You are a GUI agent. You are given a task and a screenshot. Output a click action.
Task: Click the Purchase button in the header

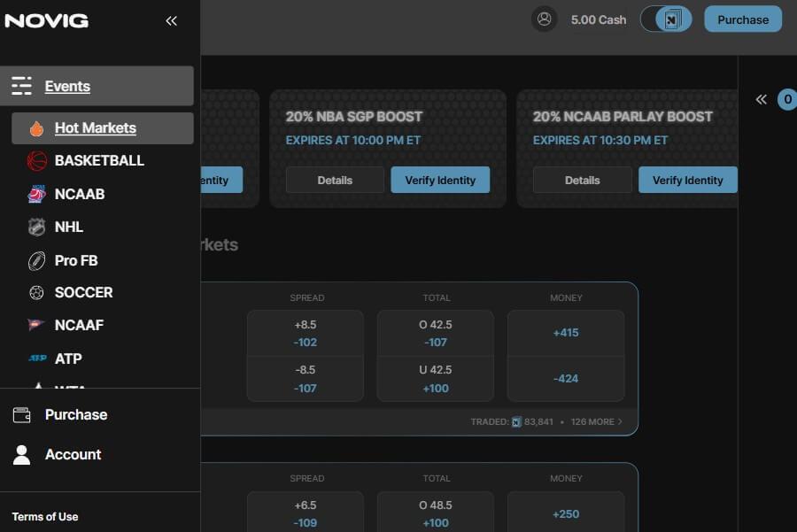pyautogui.click(x=742, y=19)
